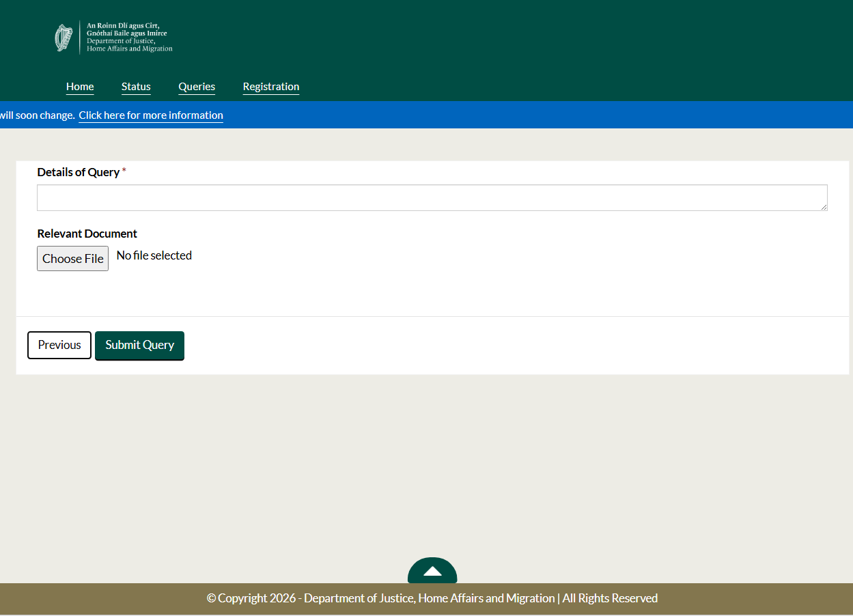The height and width of the screenshot is (616, 853).
Task: Follow the 'Click here for more information' link
Action: click(x=151, y=115)
